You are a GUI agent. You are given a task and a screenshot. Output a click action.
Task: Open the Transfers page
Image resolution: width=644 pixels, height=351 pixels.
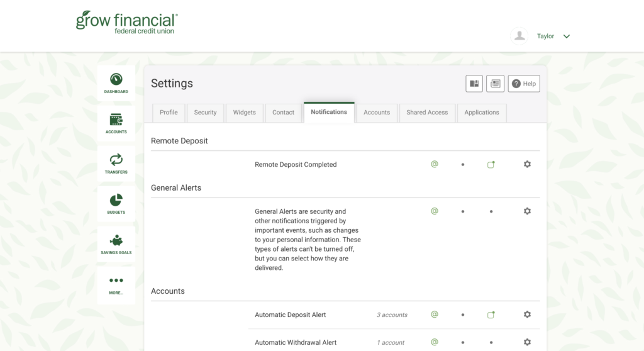tap(116, 163)
